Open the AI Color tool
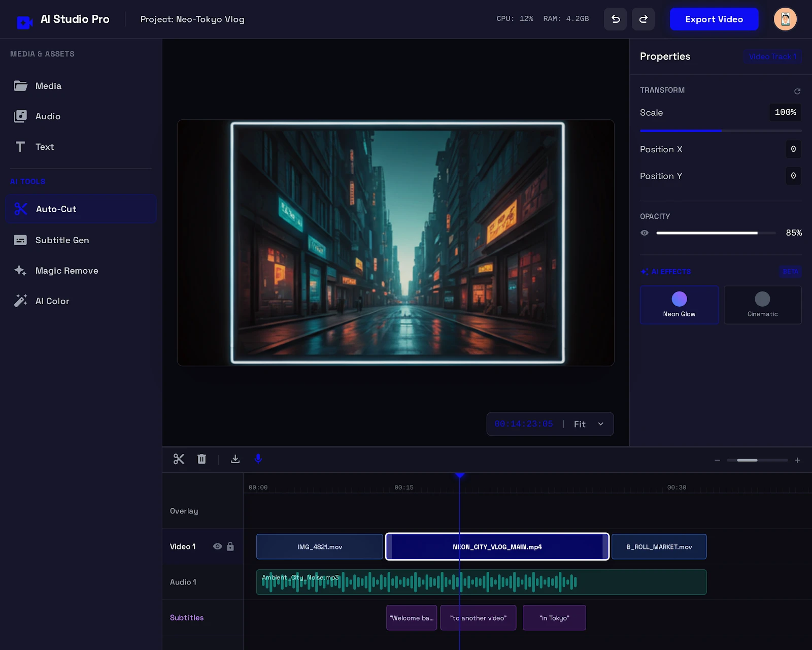 click(x=81, y=301)
